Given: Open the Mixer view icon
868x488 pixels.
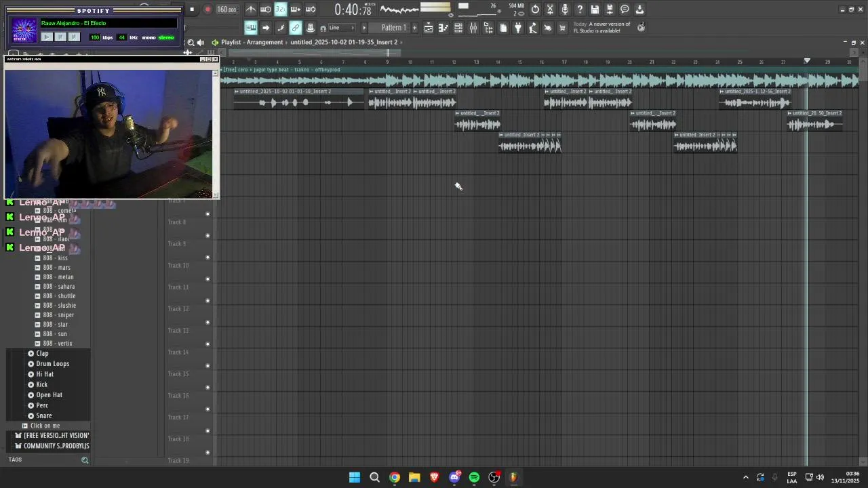Looking at the screenshot, I should 473,28.
